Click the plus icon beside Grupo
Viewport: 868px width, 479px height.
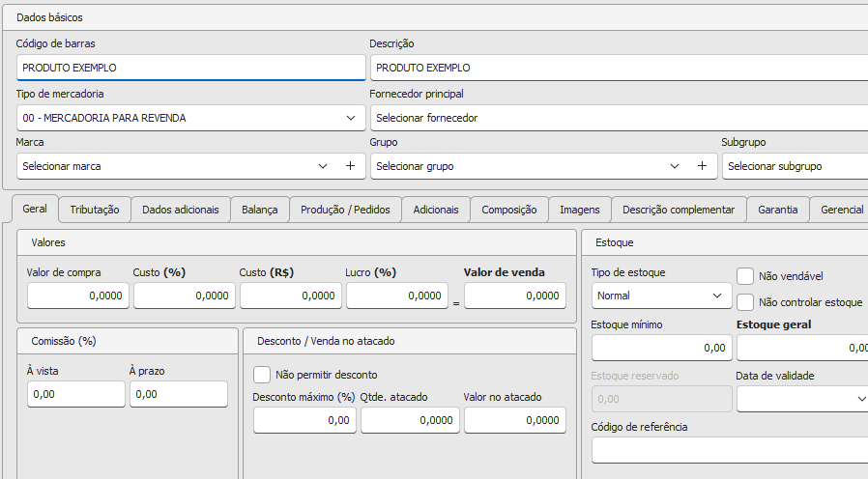coord(703,166)
